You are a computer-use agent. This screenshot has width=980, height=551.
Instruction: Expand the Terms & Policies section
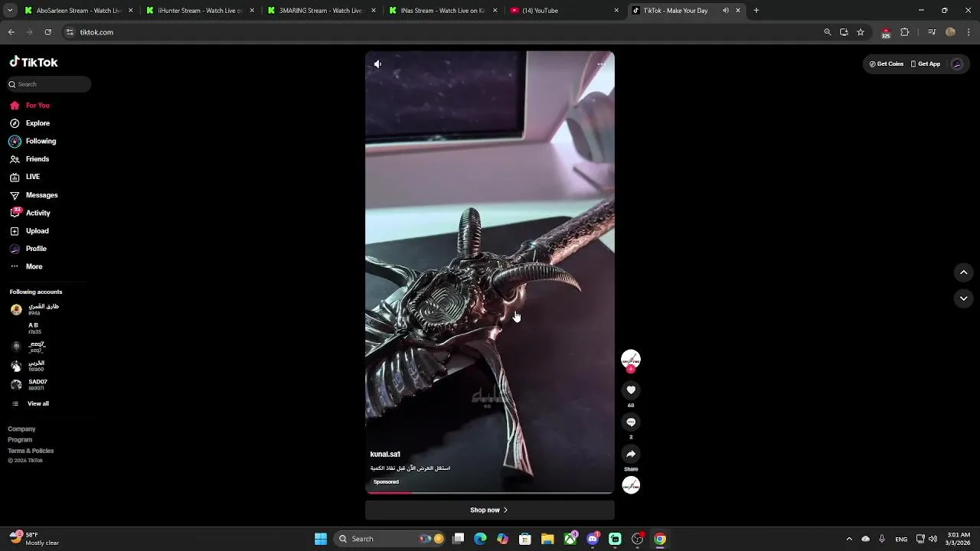[31, 451]
